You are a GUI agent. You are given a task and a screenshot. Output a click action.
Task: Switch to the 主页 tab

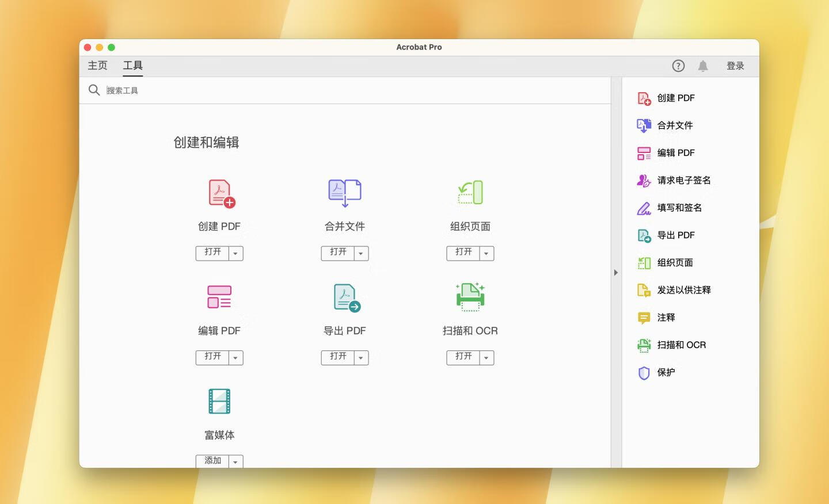point(97,66)
